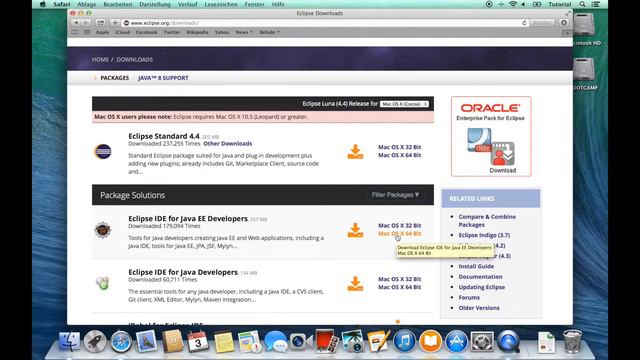Open Launchpad from the Dock
640x360 pixels.
[95, 341]
